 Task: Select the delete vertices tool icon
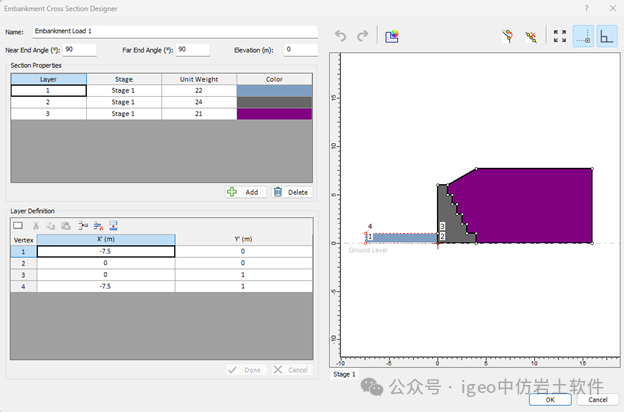pyautogui.click(x=530, y=36)
